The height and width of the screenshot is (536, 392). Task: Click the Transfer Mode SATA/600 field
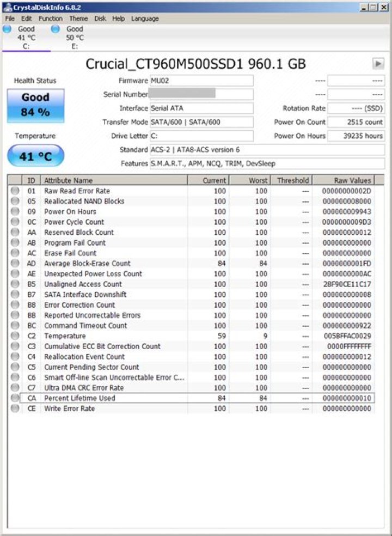[x=201, y=122]
